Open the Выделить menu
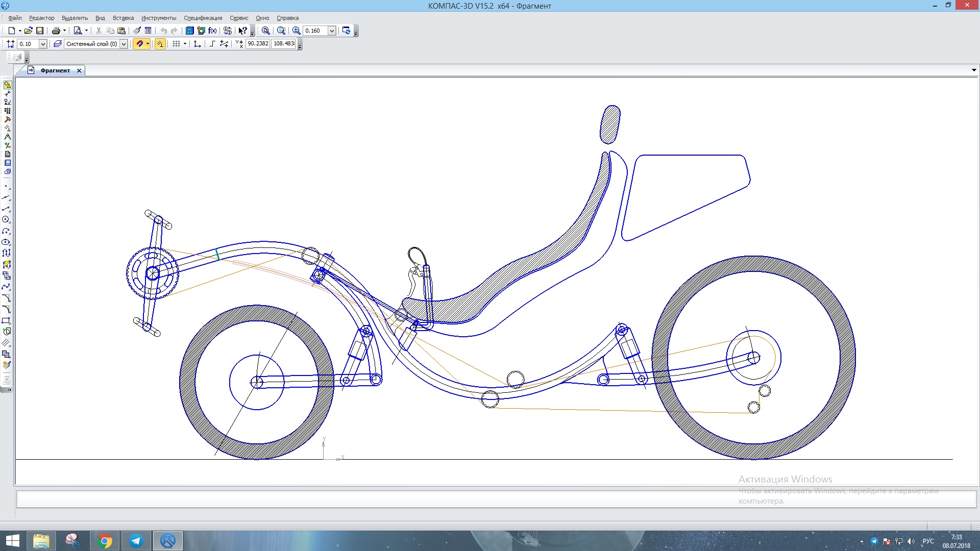The width and height of the screenshot is (980, 551). pos(75,18)
